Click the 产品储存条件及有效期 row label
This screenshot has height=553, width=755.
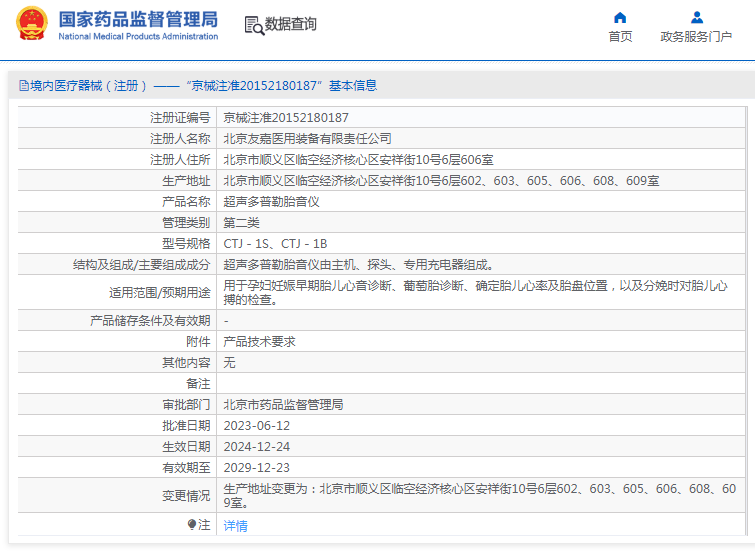pos(150,320)
